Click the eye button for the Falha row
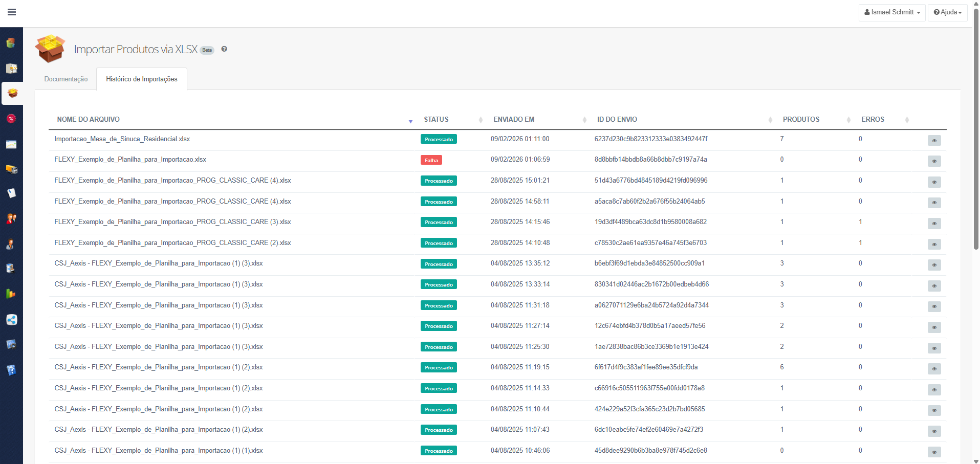The height and width of the screenshot is (464, 980). (x=934, y=161)
